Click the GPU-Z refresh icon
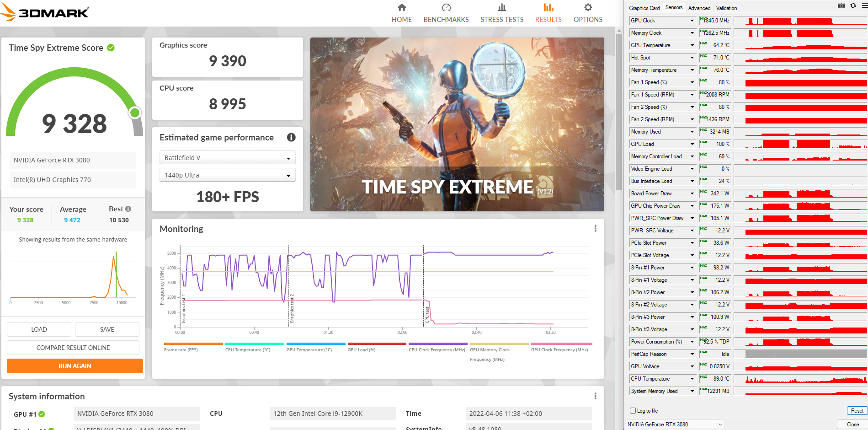The image size is (868, 430). click(x=853, y=5)
